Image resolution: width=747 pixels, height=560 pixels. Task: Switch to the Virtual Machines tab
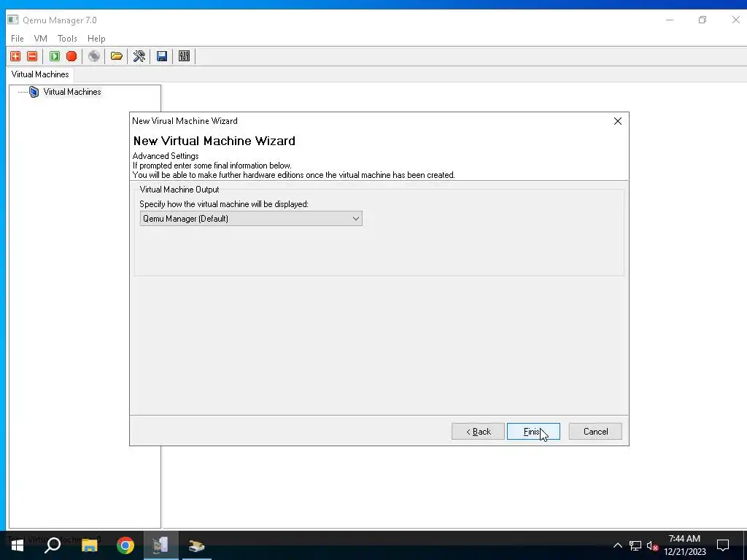tap(40, 74)
